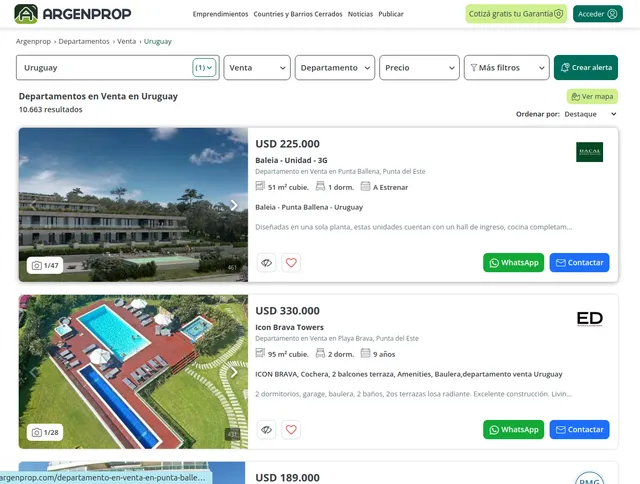
Task: Go to Noticias in the top menu
Action: pos(360,14)
